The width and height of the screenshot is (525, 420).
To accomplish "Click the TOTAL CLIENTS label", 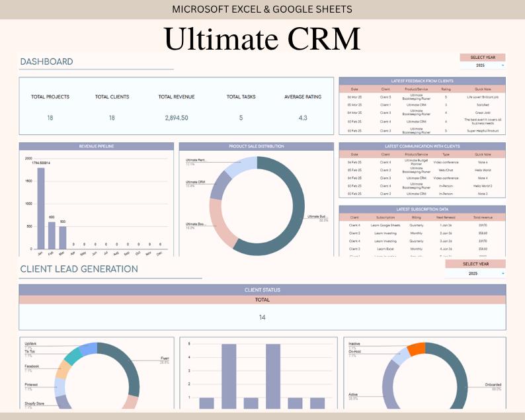I will click(112, 97).
